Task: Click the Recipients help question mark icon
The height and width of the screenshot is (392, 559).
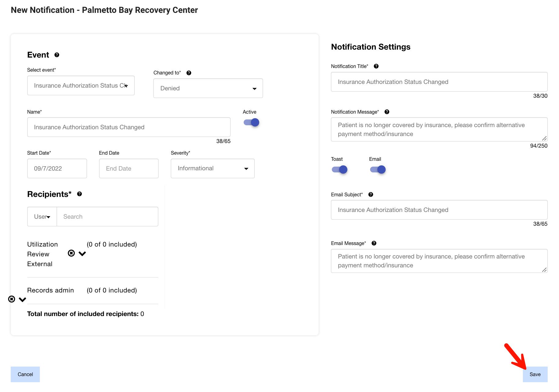Action: (x=79, y=194)
